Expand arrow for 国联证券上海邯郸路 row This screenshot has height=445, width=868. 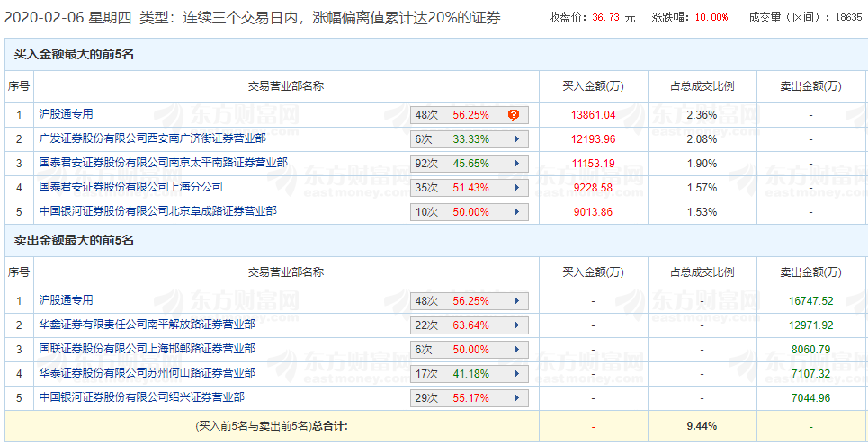click(516, 350)
